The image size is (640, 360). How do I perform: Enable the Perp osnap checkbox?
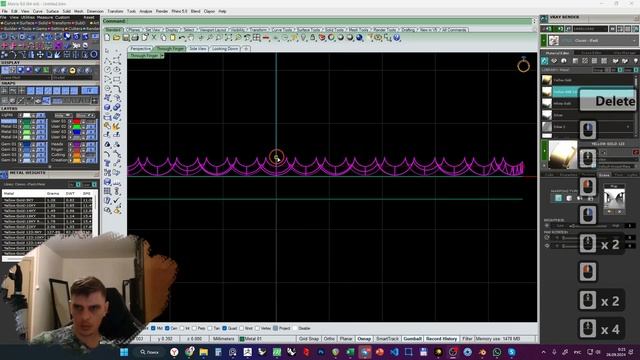pos(194,328)
